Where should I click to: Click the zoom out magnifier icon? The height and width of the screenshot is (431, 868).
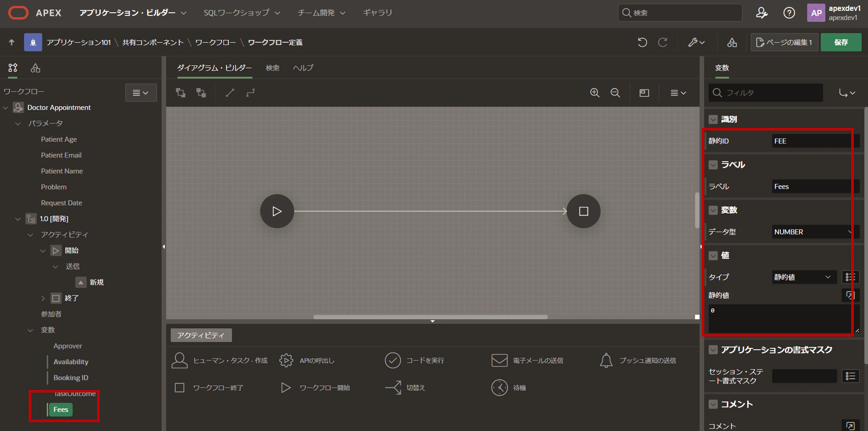tap(615, 93)
